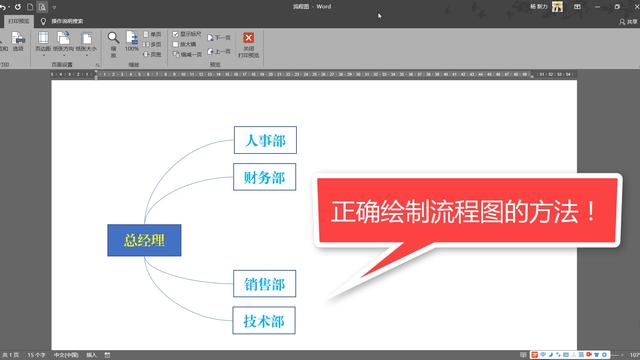Click the Undo arrow in title bar
This screenshot has height=360, width=640.
coord(2,7)
